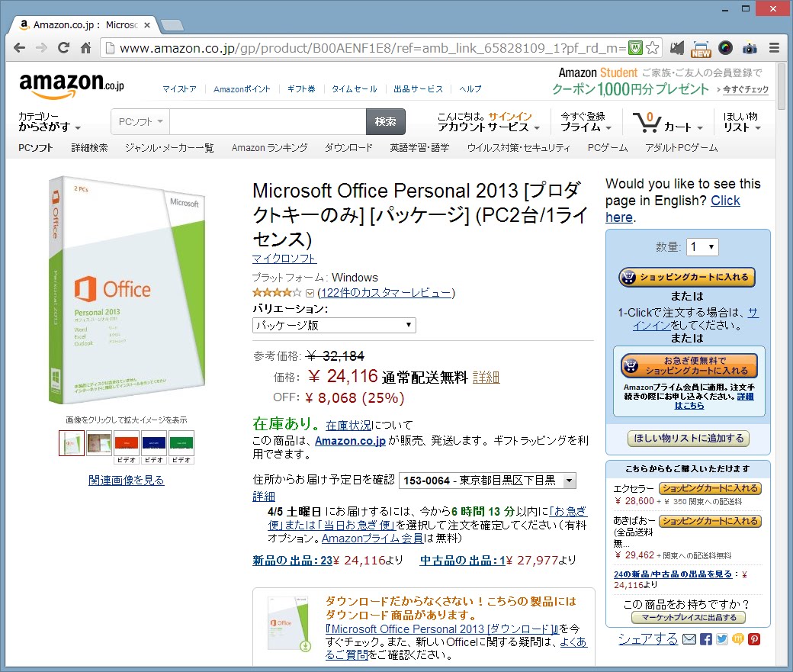Open the Amazonポイント link
Image resolution: width=793 pixels, height=672 pixels.
click(x=242, y=89)
